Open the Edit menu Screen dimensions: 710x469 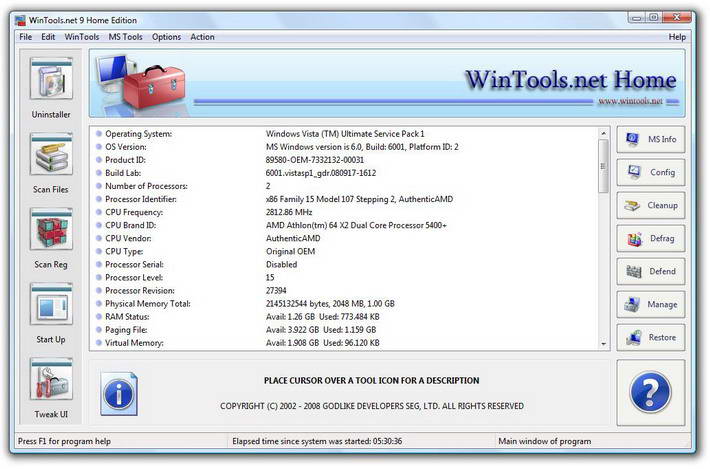(48, 37)
